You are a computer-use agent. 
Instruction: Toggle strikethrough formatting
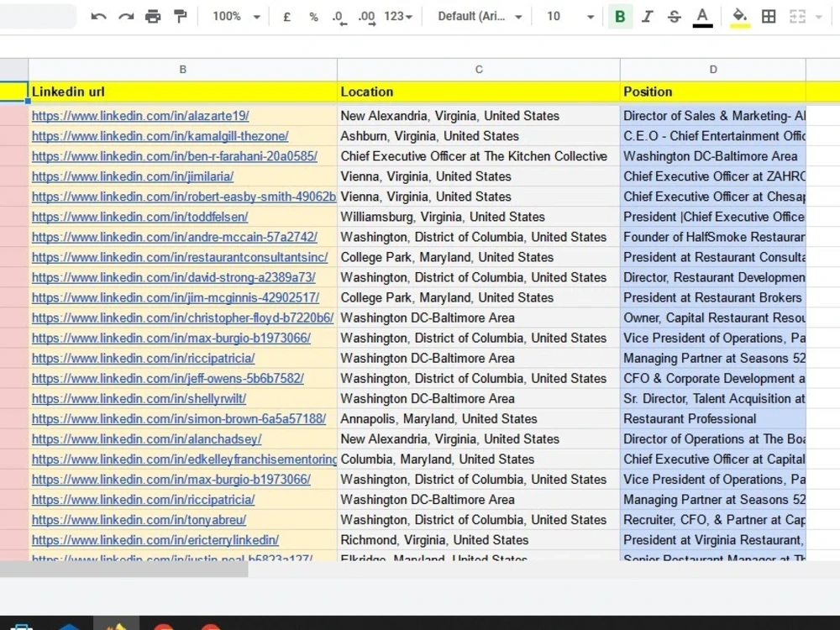pos(675,17)
